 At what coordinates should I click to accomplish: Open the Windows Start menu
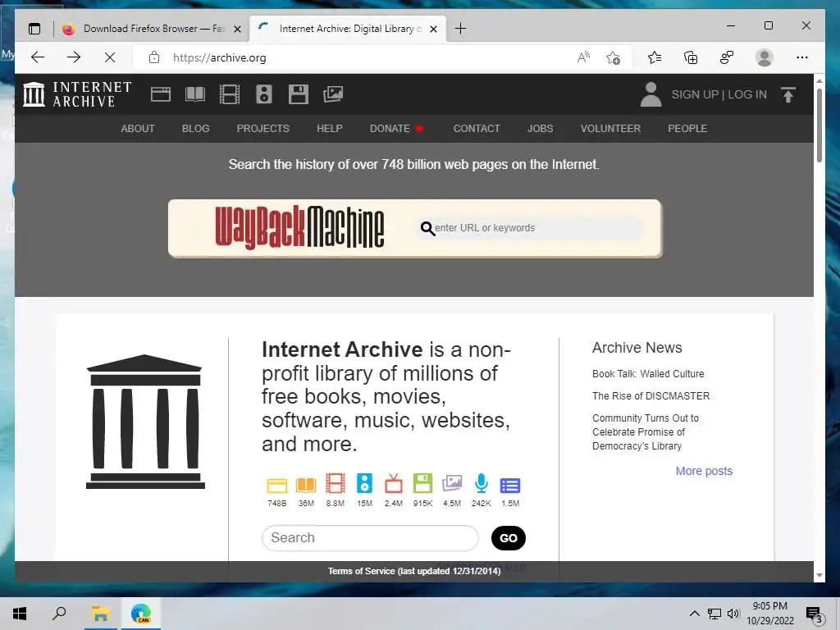point(20,614)
